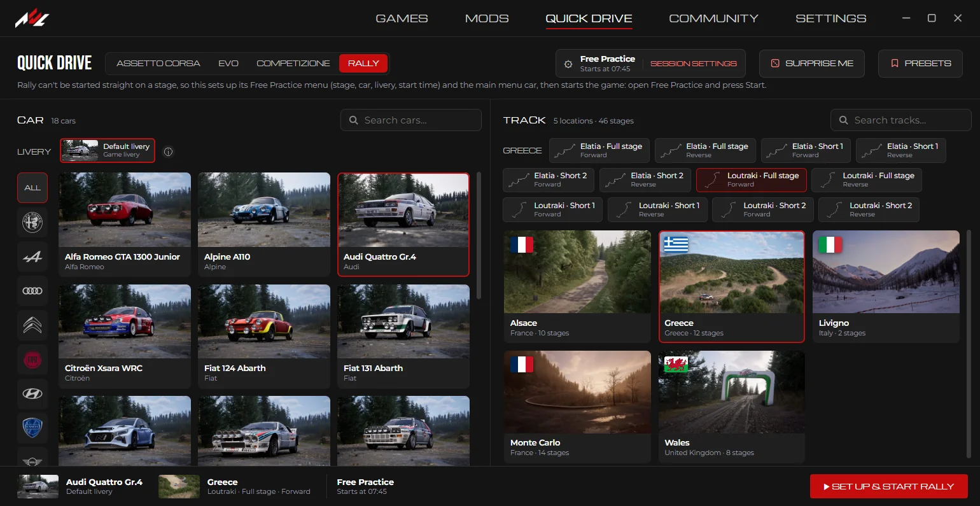
Task: Open the MODS tab
Action: pyautogui.click(x=487, y=18)
